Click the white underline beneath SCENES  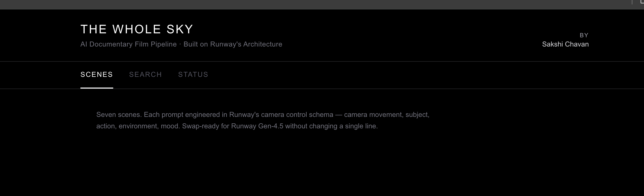point(97,88)
